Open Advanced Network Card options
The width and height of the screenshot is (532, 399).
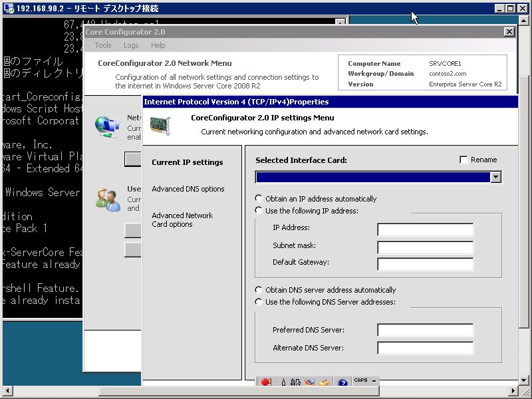click(182, 219)
